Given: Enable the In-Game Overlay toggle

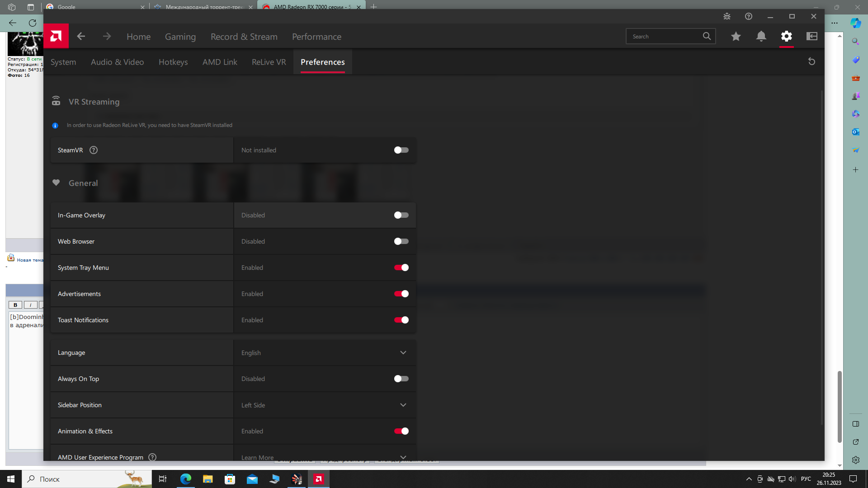Looking at the screenshot, I should (401, 215).
